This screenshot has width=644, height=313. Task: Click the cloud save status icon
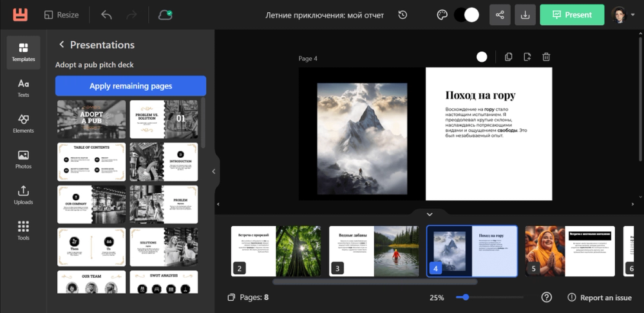(x=165, y=15)
